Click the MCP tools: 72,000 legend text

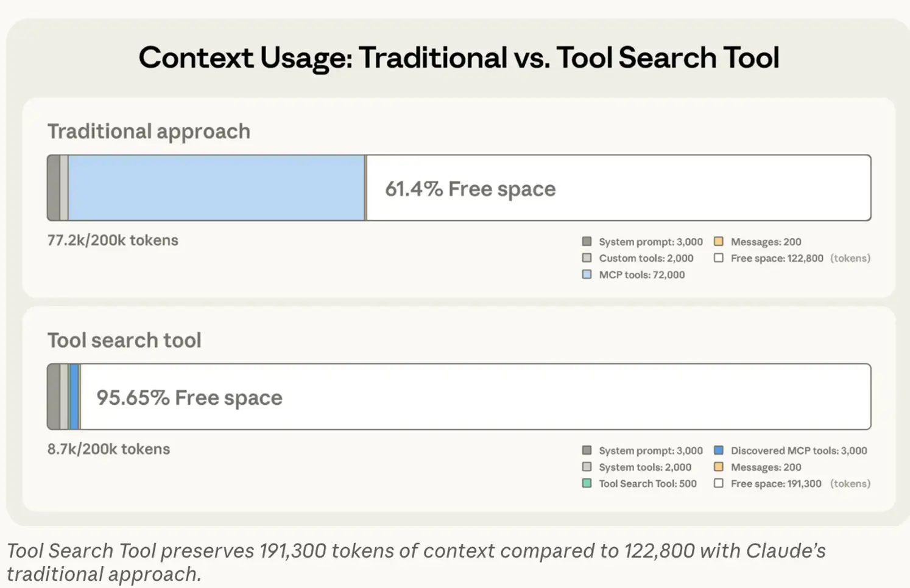pyautogui.click(x=641, y=275)
